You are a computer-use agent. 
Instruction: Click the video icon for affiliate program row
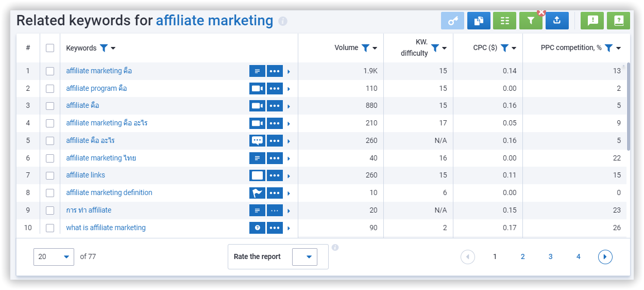coord(257,89)
